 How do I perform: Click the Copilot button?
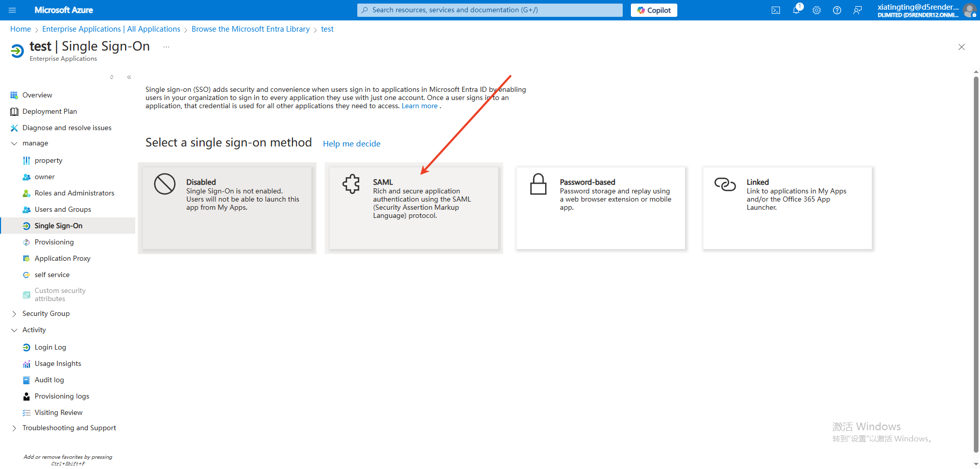(x=654, y=10)
